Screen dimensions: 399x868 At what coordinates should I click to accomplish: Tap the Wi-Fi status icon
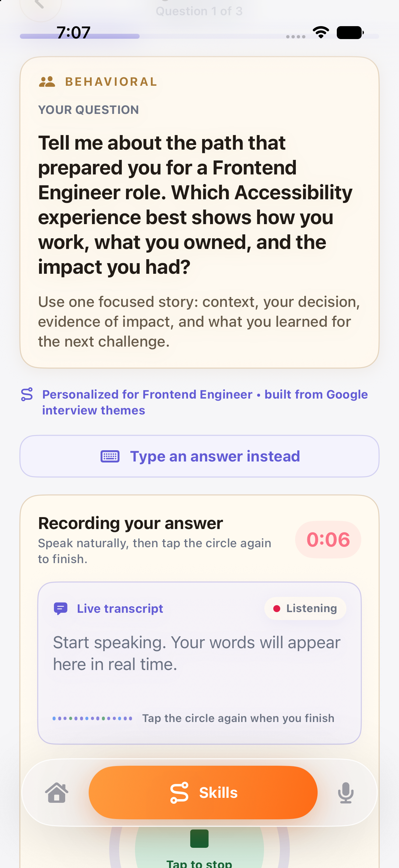point(321,32)
